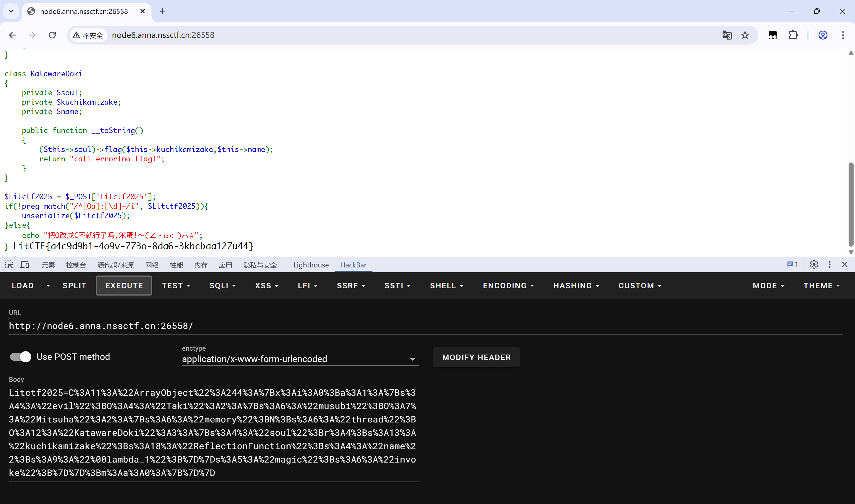The width and height of the screenshot is (855, 504).
Task: Click the Google Translate icon in address bar
Action: (727, 35)
